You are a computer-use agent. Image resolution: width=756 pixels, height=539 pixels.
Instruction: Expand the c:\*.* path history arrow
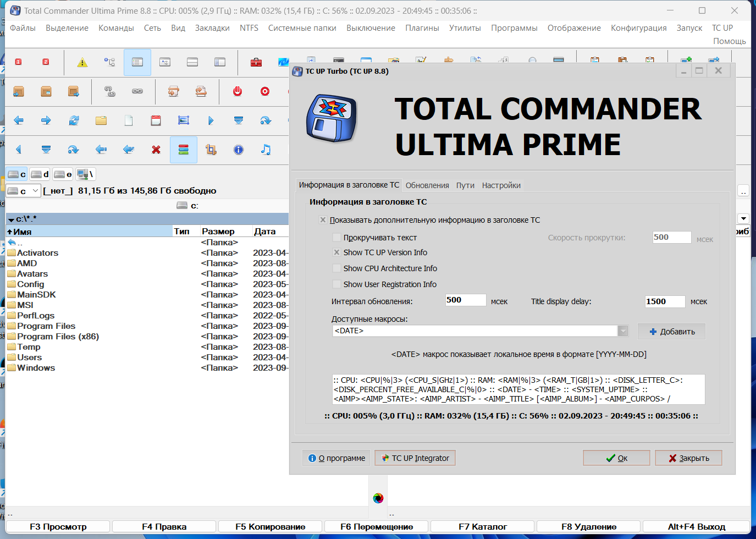tap(11, 219)
